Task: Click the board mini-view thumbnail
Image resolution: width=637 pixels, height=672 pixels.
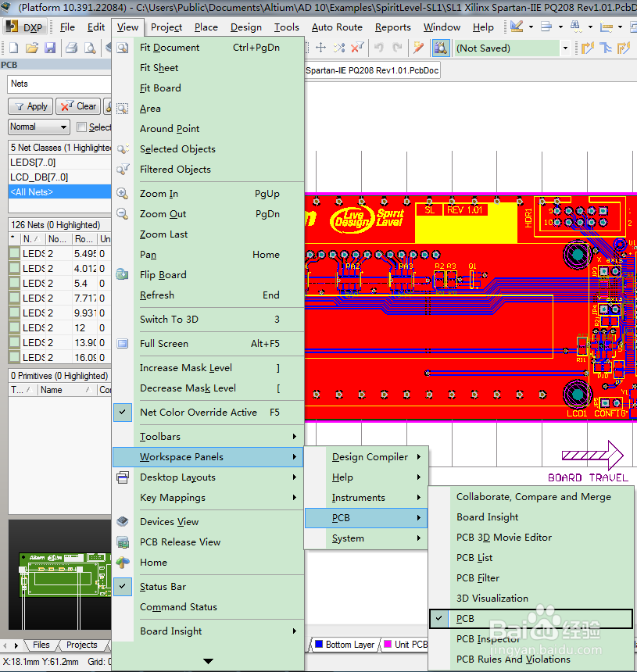Action: [60, 574]
